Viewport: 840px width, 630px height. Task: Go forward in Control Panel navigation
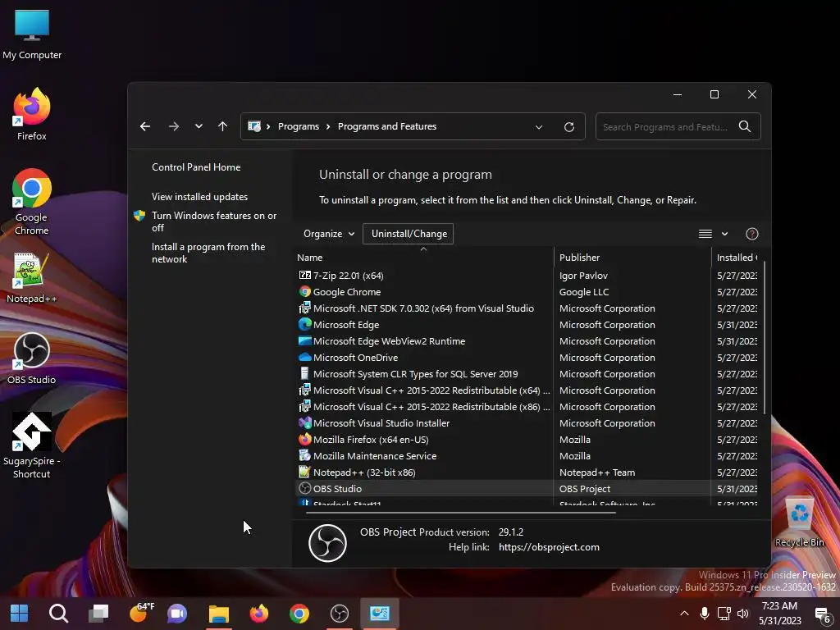pyautogui.click(x=174, y=126)
